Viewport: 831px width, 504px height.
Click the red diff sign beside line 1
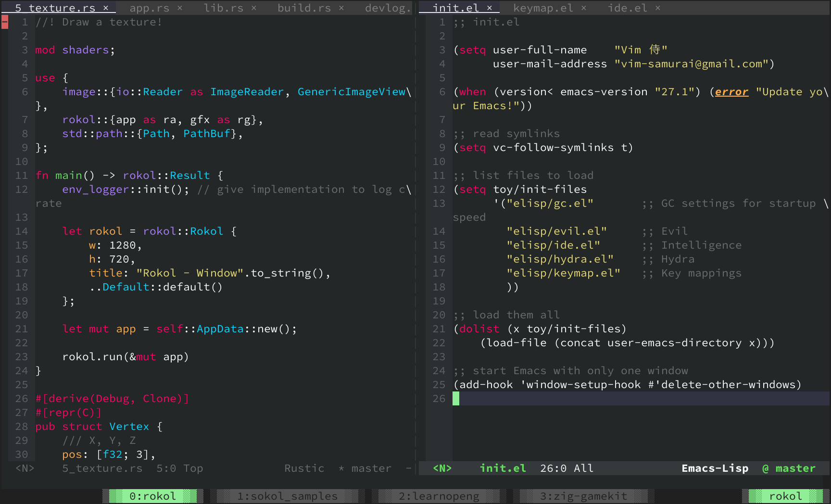[x=4, y=22]
